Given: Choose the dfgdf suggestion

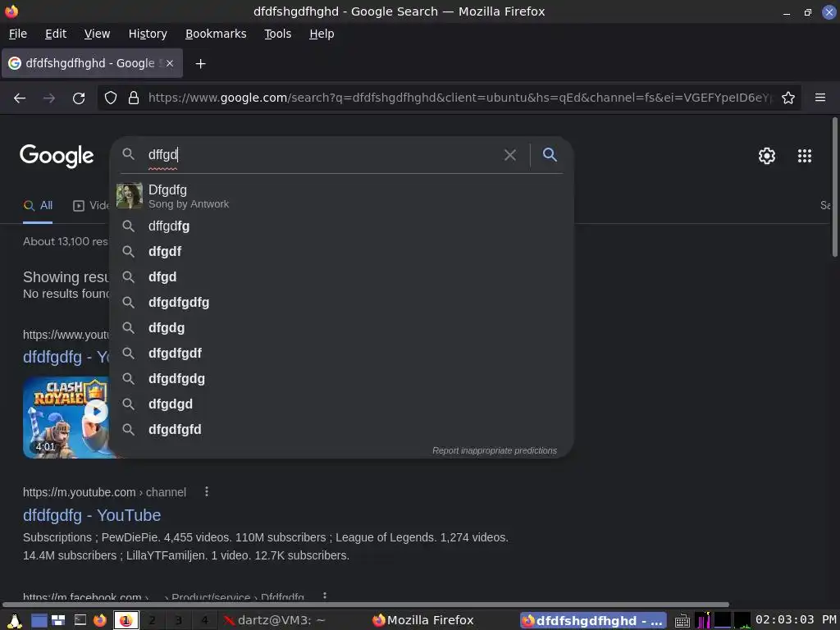Looking at the screenshot, I should coord(341,251).
